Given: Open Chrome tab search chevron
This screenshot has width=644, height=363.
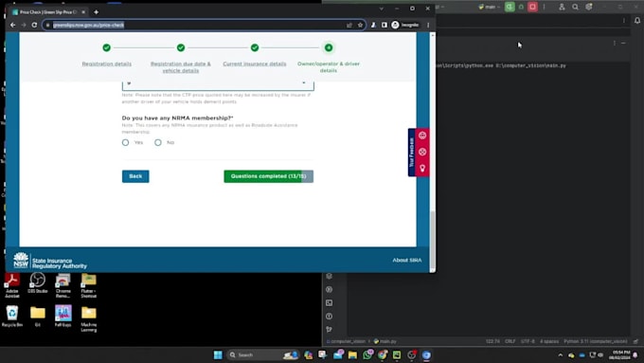Looking at the screenshot, I should click(381, 9).
